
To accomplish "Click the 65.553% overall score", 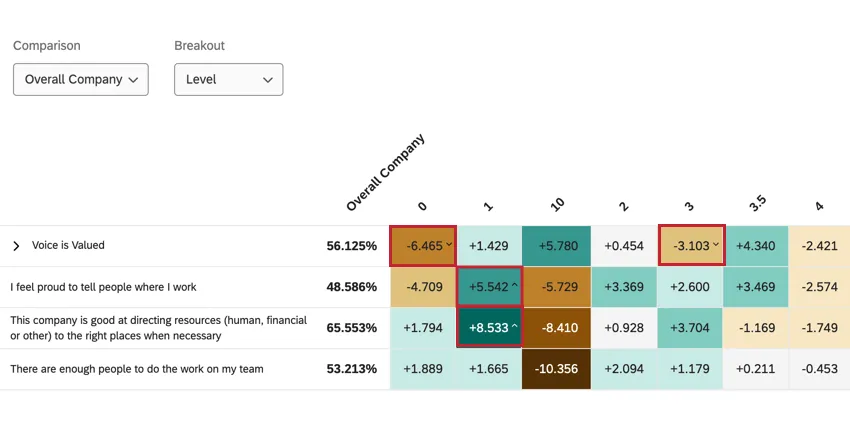I will pyautogui.click(x=351, y=328).
